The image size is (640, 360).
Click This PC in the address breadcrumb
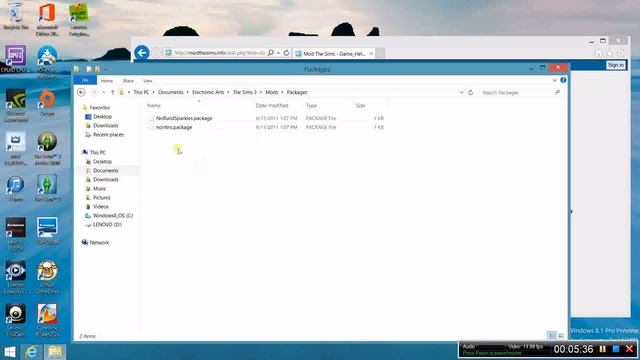coord(141,93)
